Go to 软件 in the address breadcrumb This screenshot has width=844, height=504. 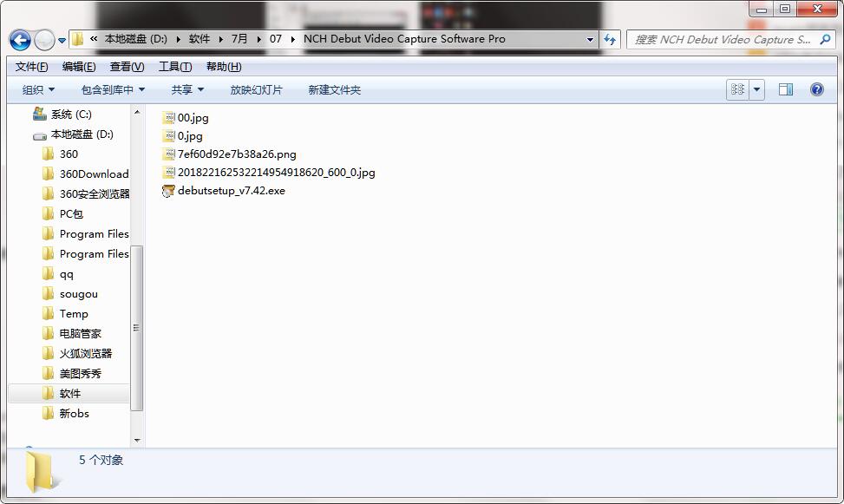coord(200,39)
